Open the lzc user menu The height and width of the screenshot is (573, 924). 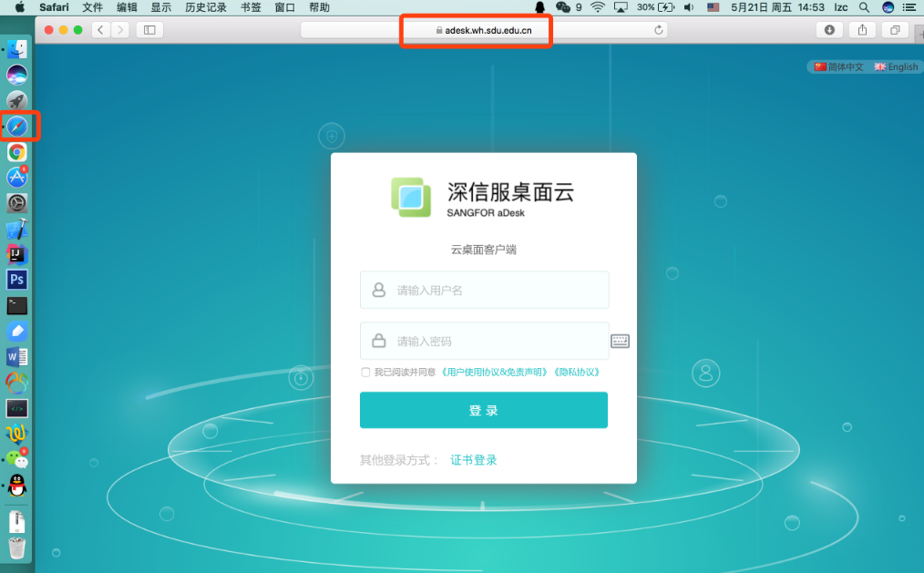click(840, 7)
